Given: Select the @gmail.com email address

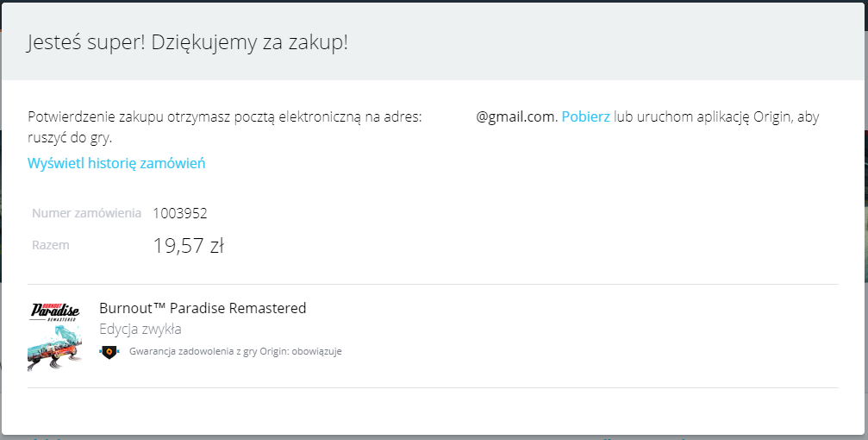Looking at the screenshot, I should click(x=515, y=117).
